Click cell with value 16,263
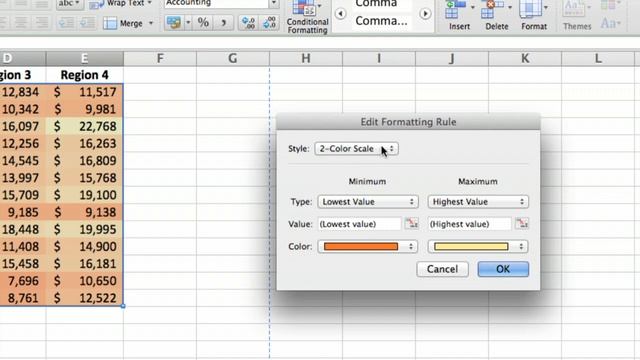Screen dimensions: 640x360 pyautogui.click(x=84, y=144)
